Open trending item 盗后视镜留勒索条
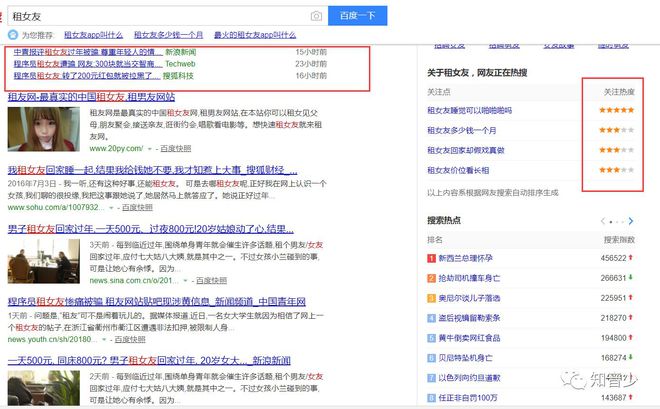 469,318
